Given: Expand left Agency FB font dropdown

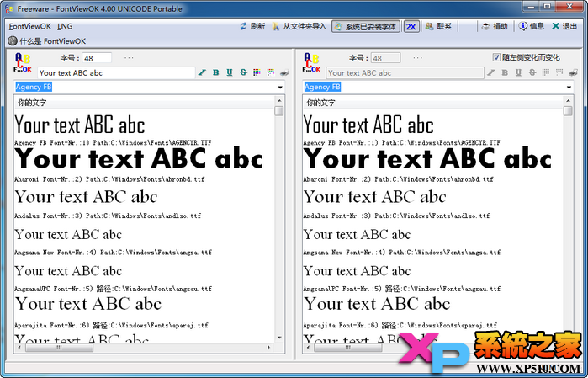Looking at the screenshot, I should tap(280, 87).
